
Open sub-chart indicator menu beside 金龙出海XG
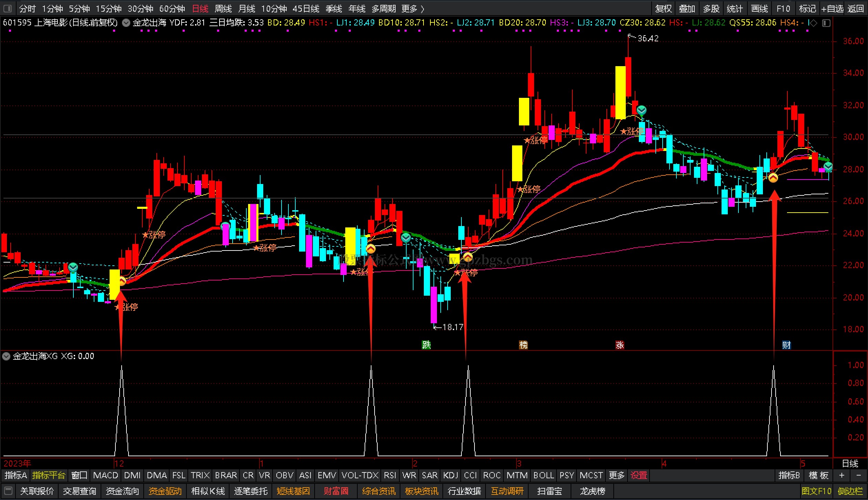click(6, 356)
